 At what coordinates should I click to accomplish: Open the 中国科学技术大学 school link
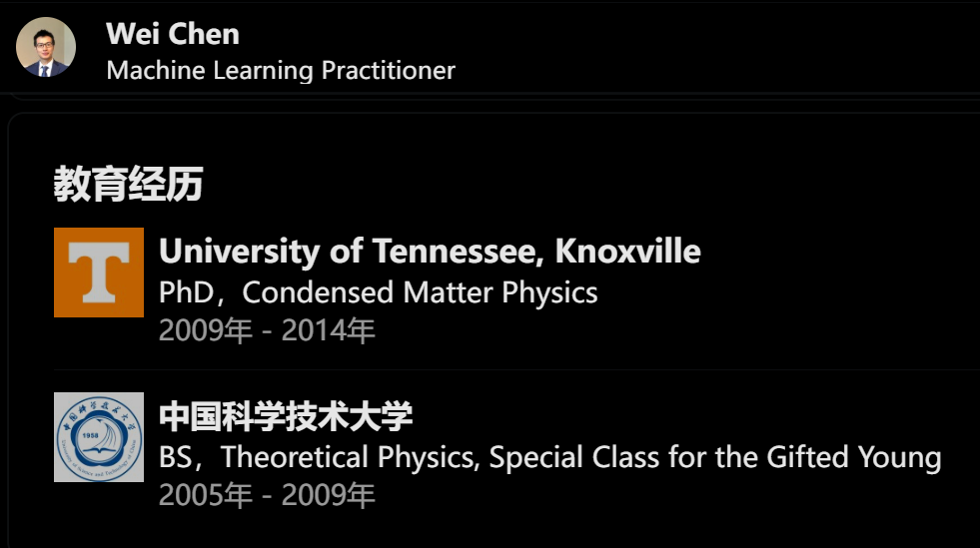coord(286,416)
